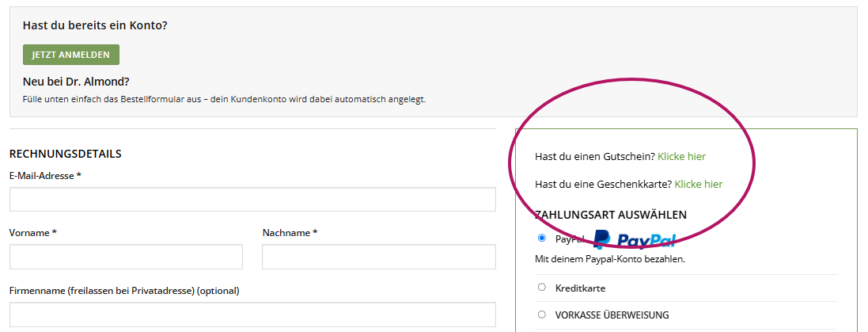Image resolution: width=868 pixels, height=332 pixels.
Task: Select the Kreditkarte payment option
Action: click(541, 287)
